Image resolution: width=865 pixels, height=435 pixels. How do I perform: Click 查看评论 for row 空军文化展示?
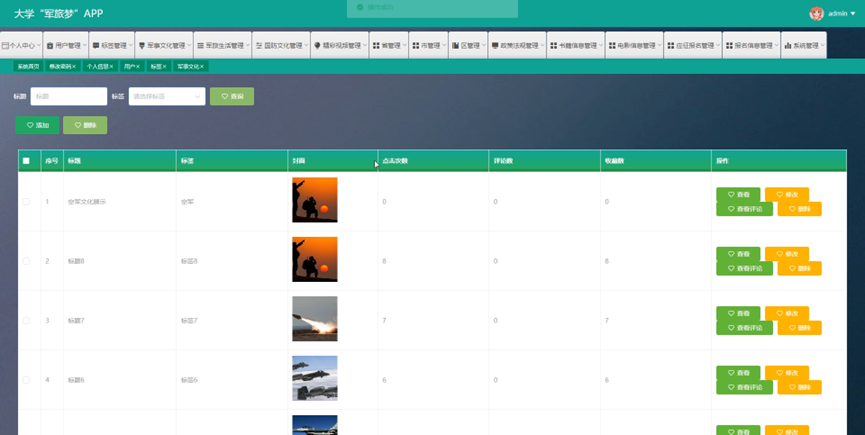(744, 209)
